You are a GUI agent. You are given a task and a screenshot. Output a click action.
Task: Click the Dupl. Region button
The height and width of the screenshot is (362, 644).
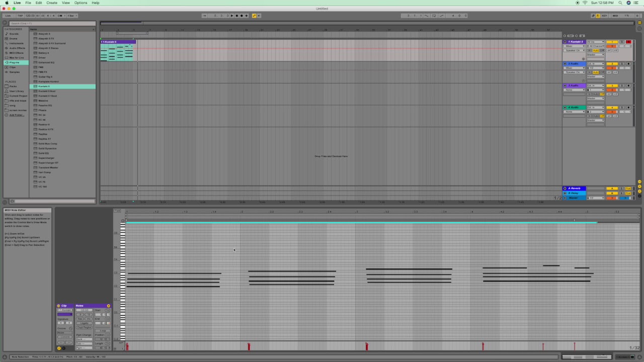[85, 328]
